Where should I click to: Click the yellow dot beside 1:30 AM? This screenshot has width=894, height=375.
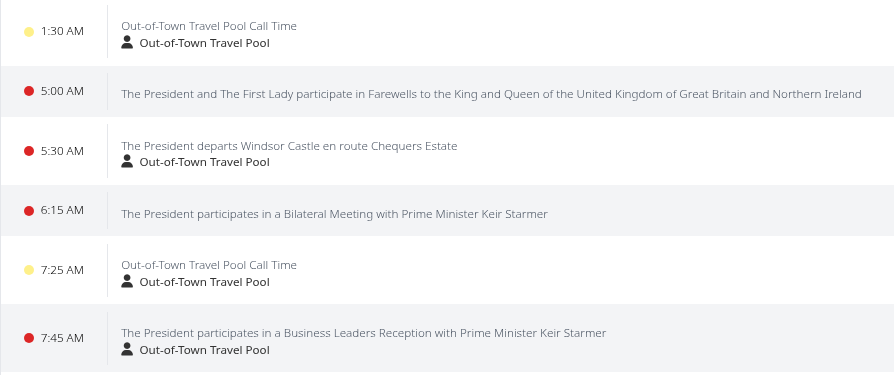click(29, 32)
